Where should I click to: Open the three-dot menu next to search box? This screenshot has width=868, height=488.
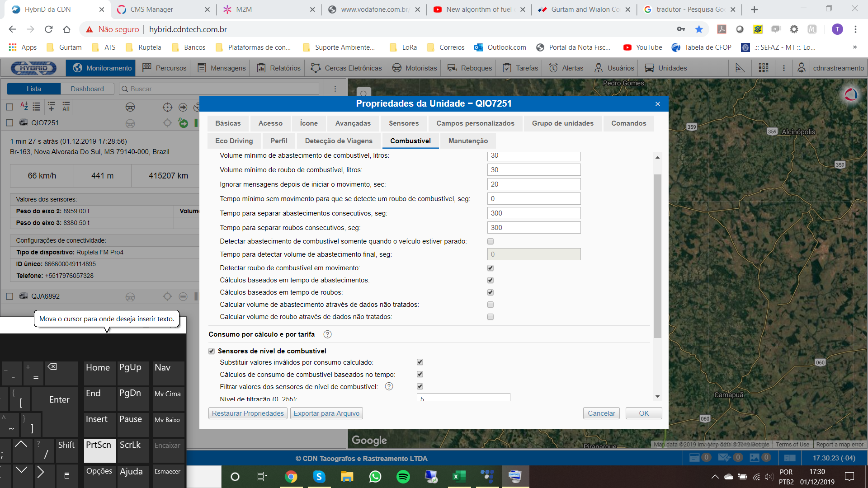coord(335,89)
